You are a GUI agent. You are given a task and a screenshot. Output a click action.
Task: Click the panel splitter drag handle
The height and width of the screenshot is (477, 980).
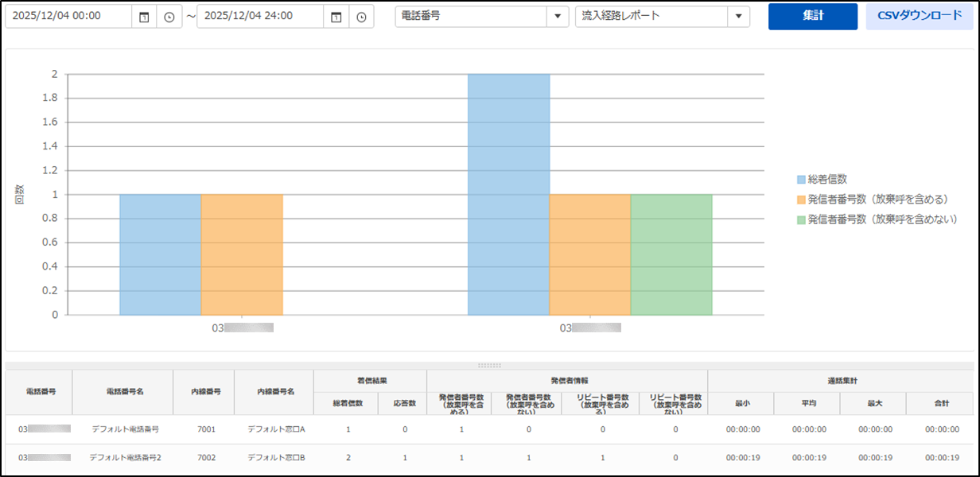(x=489, y=366)
